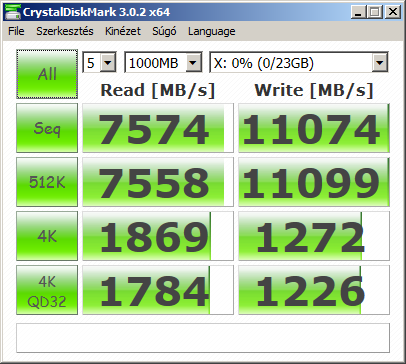Image resolution: width=406 pixels, height=364 pixels.
Task: Select the Seq write result 11074
Action: 314,128
